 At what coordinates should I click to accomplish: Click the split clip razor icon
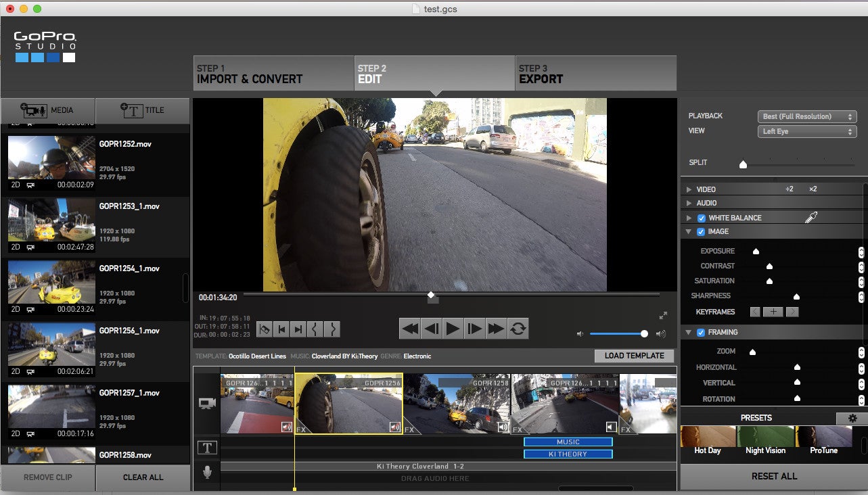(265, 329)
